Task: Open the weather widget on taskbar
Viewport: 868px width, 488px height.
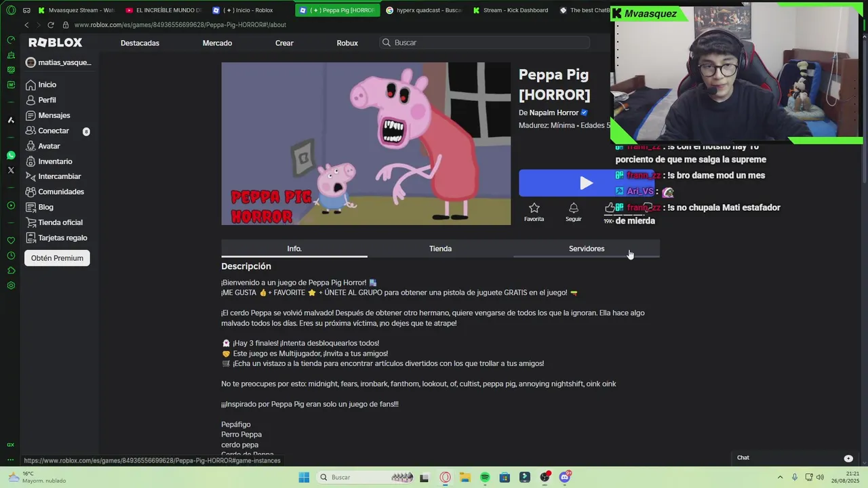Action: coord(37,477)
